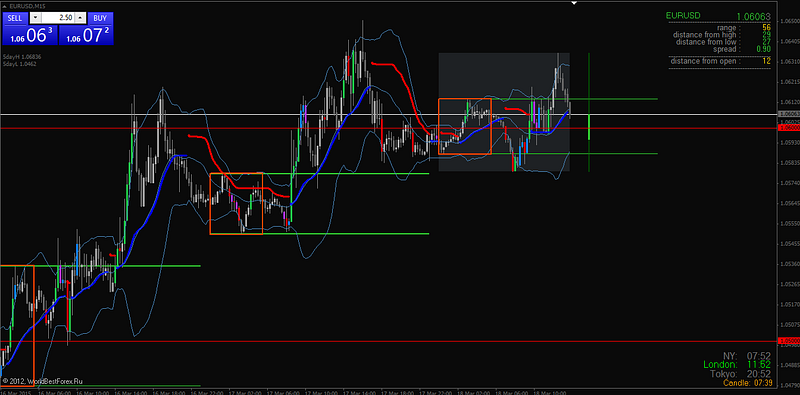Screen dimensions: 800x395
Task: Click the distance from high value 29
Action: coord(766,35)
